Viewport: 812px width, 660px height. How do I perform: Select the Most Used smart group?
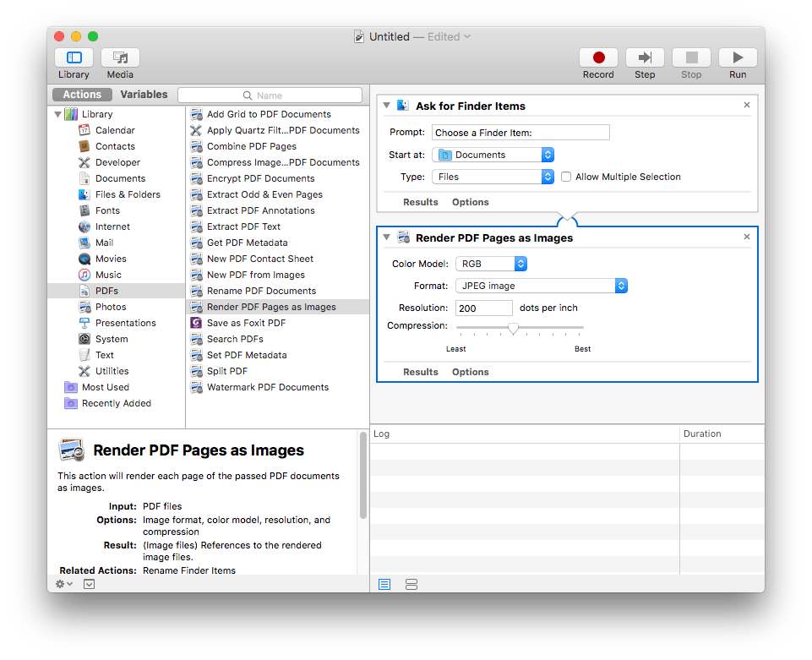106,387
